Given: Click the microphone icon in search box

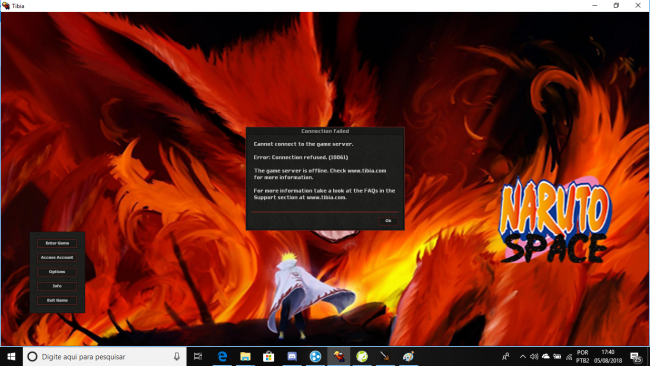Looking at the screenshot, I should [x=177, y=356].
